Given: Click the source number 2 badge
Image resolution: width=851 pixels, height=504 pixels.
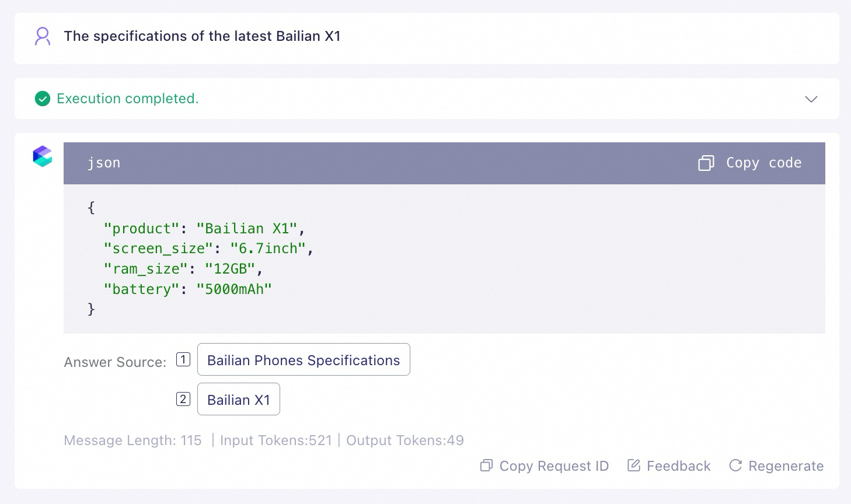Looking at the screenshot, I should [183, 399].
